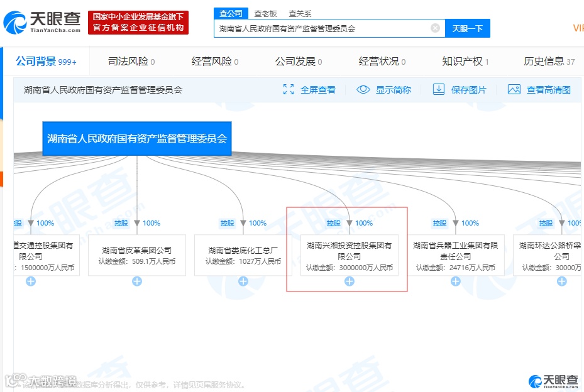Click 控股 tag above 湖南兴湘投资控股集团
The height and width of the screenshot is (392, 584).
pyautogui.click(x=333, y=223)
